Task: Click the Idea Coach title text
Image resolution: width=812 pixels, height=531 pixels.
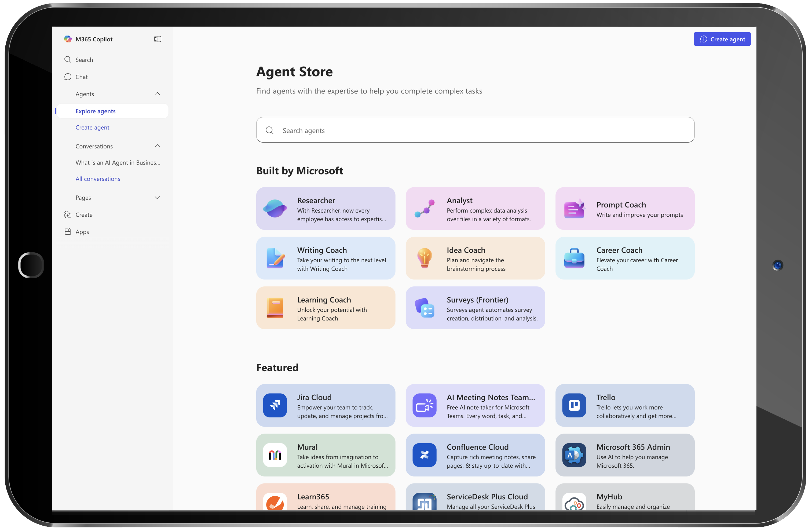Action: coord(466,250)
